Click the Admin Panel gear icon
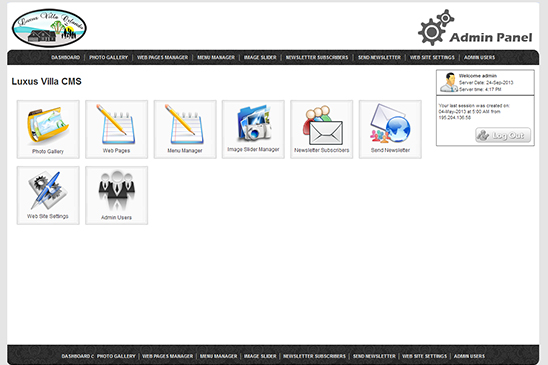Screen dimensions: 548x365 pos(436,27)
